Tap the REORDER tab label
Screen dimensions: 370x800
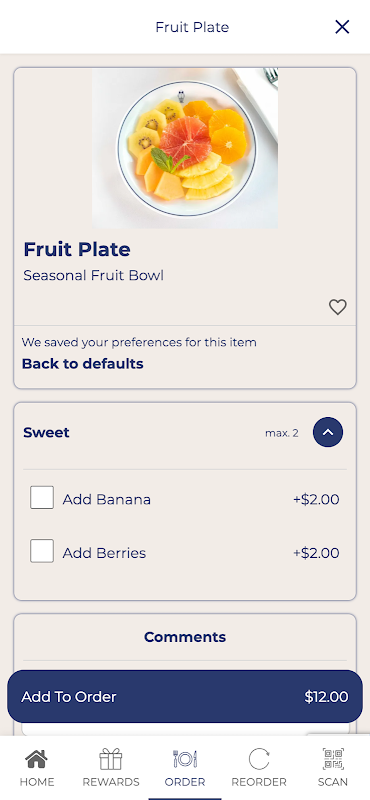[259, 782]
